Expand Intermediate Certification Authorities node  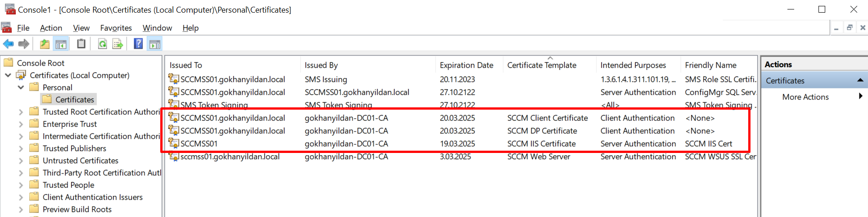(x=21, y=136)
